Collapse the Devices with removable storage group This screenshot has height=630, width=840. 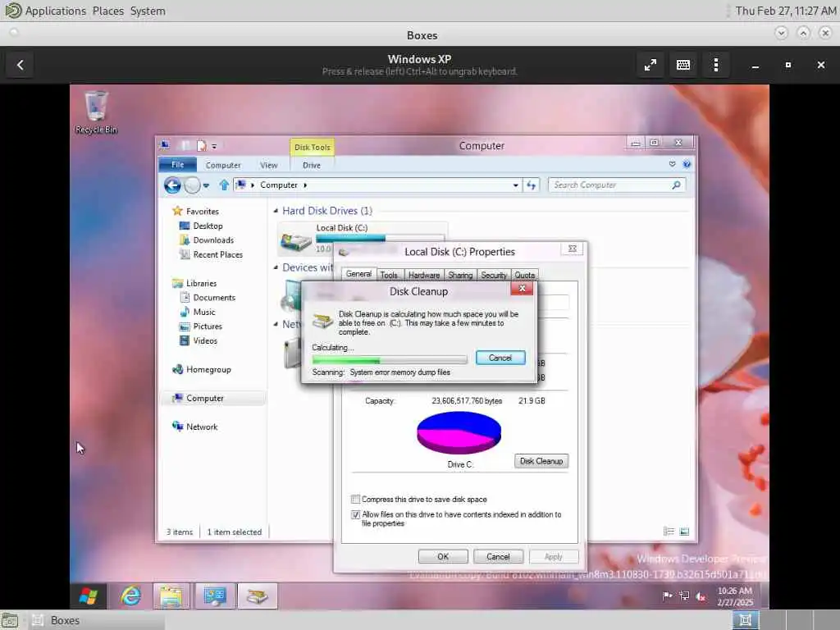click(276, 267)
